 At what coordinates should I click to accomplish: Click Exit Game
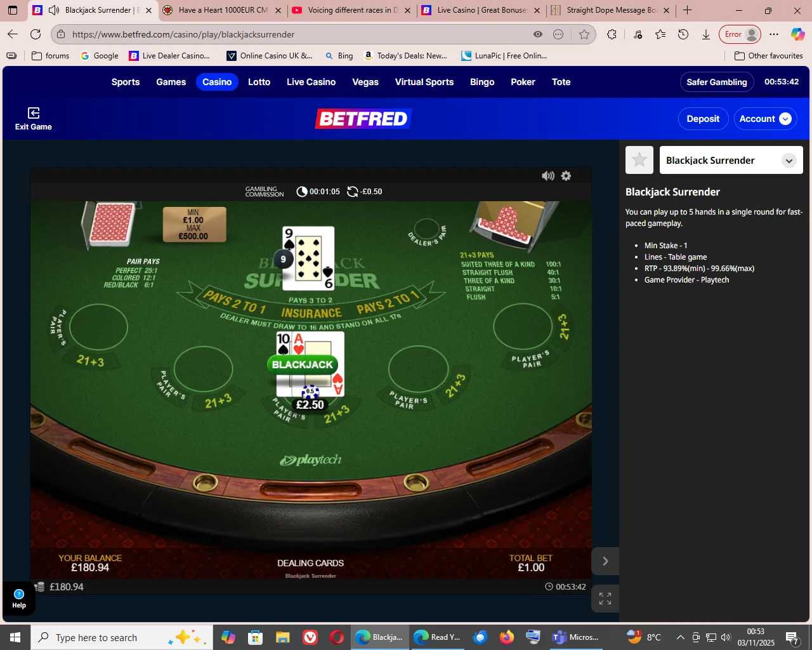34,119
